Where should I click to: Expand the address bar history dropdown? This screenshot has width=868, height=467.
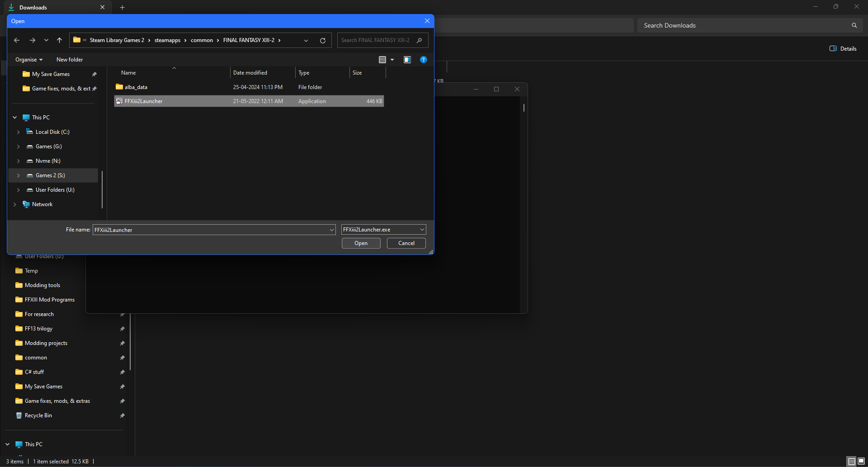[306, 40]
